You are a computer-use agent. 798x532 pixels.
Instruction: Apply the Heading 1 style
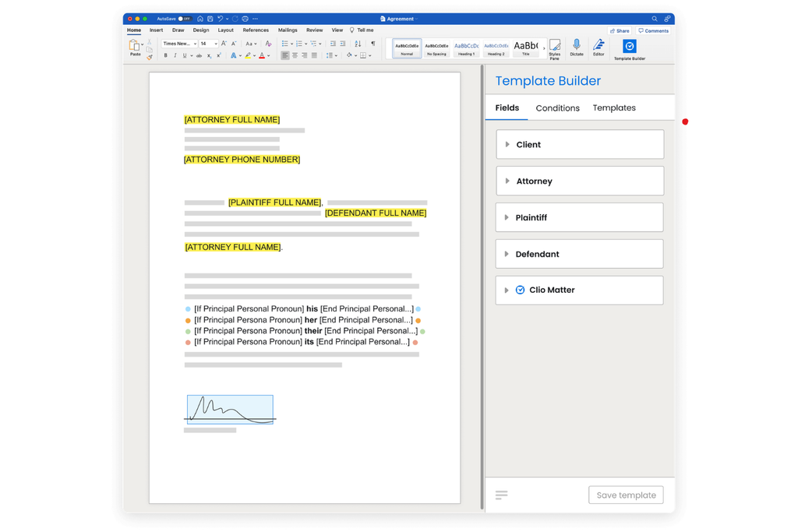466,48
